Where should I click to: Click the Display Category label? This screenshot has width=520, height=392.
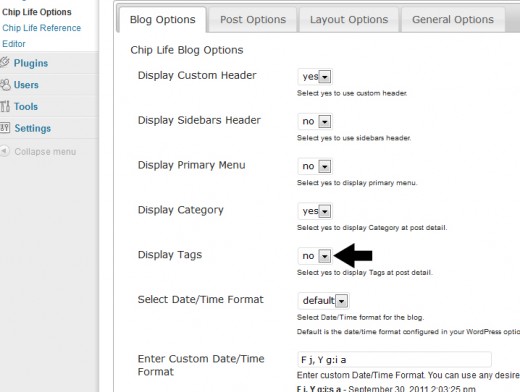pyautogui.click(x=181, y=210)
